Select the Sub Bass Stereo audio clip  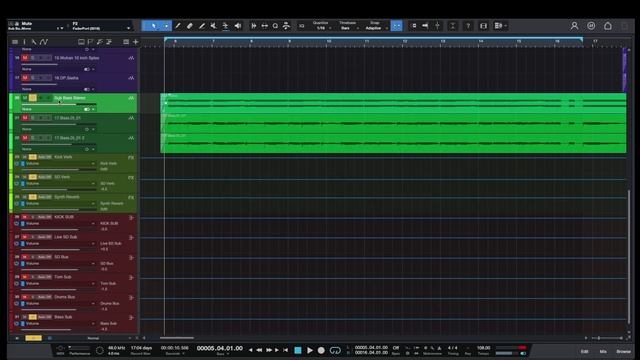coord(393,103)
